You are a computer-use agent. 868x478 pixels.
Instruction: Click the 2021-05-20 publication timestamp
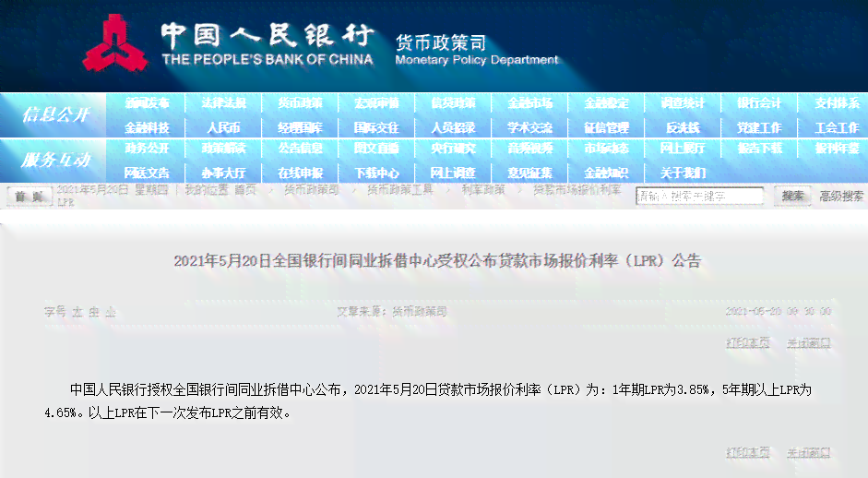(x=779, y=312)
